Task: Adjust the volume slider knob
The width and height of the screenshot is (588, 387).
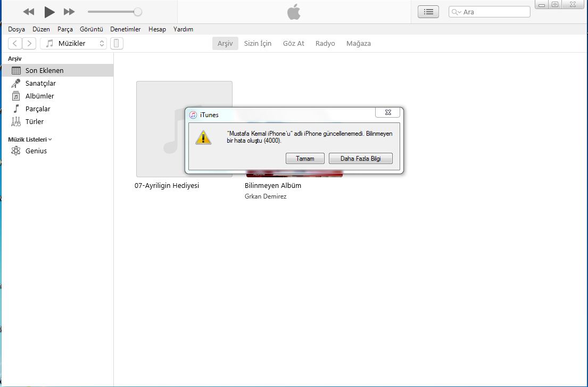Action: [x=138, y=12]
